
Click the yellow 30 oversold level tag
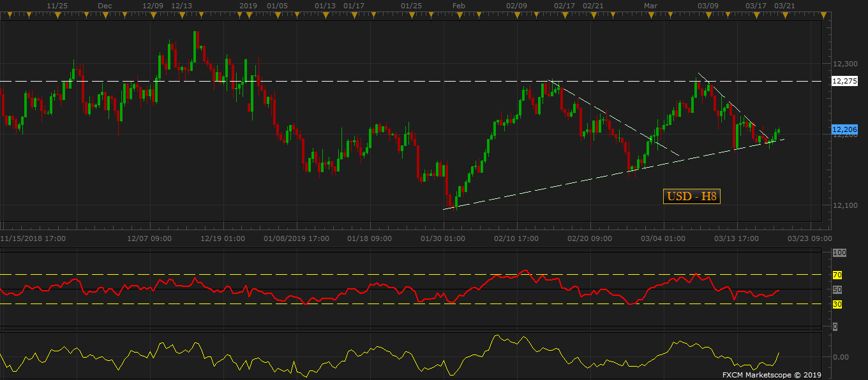point(837,304)
